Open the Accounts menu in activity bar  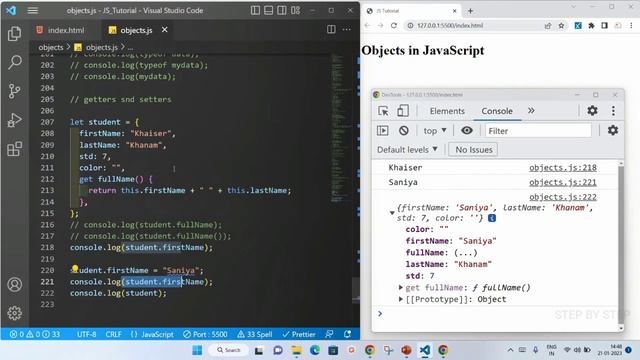click(15, 284)
